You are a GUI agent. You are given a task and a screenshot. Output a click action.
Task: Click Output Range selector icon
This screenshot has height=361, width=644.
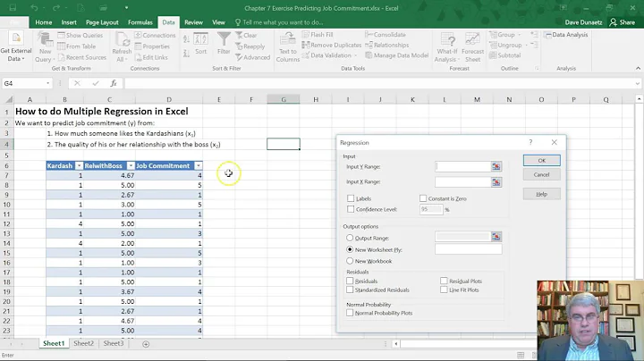click(x=496, y=237)
